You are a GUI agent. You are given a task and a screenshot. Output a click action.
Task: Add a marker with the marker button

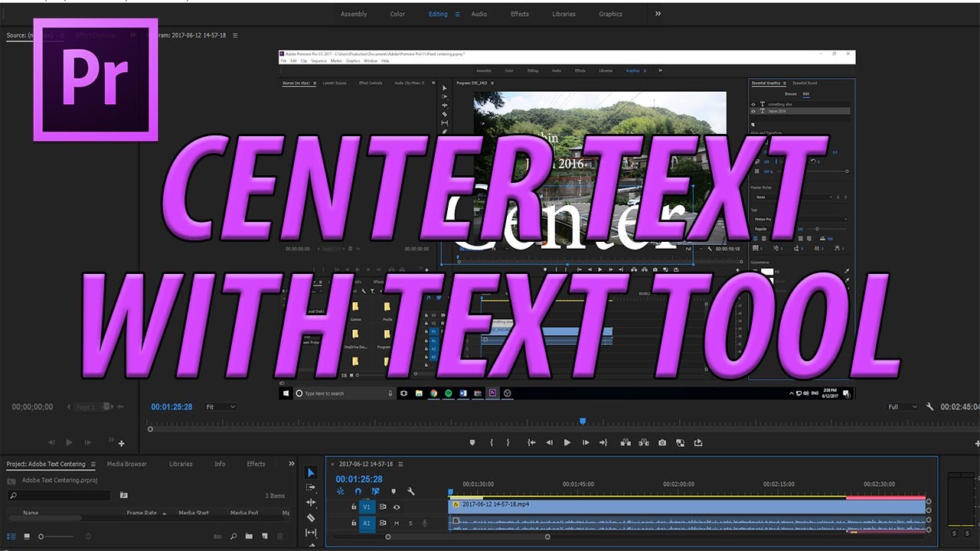473,442
